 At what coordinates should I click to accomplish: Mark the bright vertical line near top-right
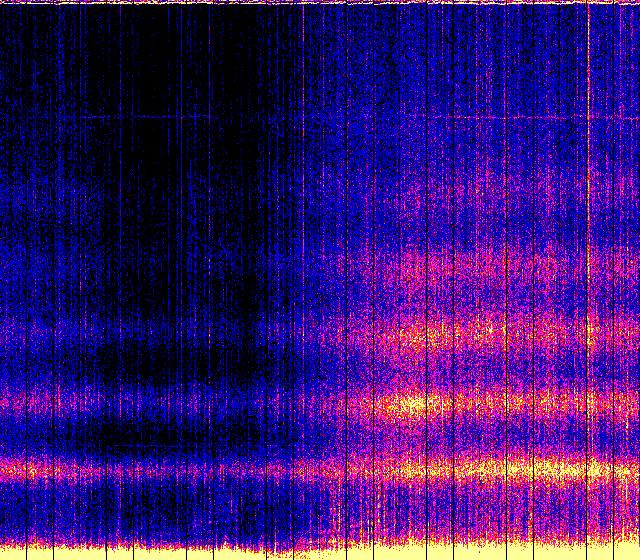pyautogui.click(x=588, y=60)
